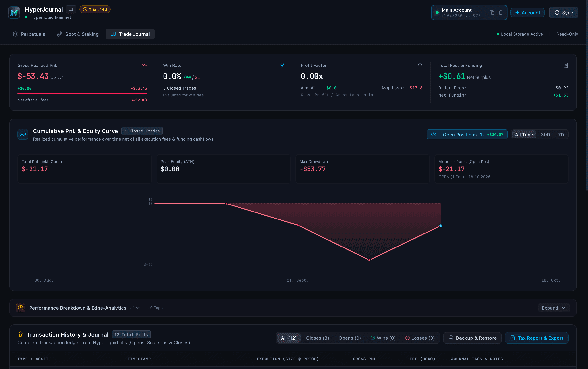588x369 pixels.
Task: Open Tax Report & Export
Action: [536, 338]
